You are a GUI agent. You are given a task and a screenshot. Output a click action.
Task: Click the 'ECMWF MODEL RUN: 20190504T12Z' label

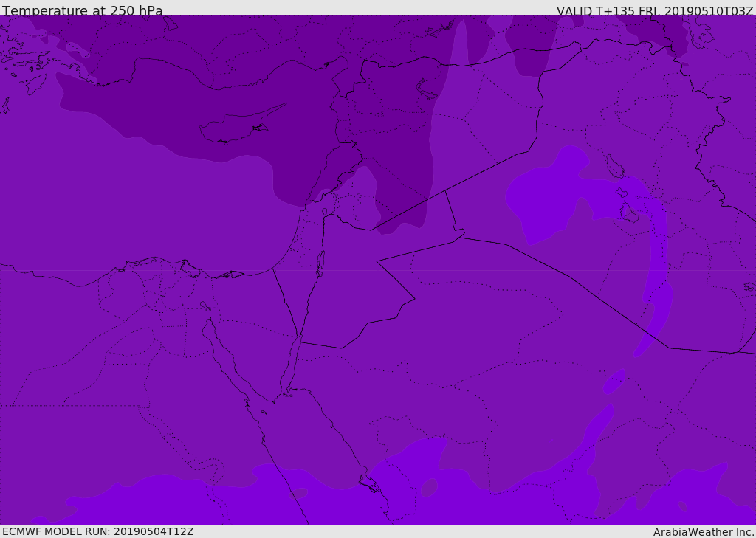point(98,531)
